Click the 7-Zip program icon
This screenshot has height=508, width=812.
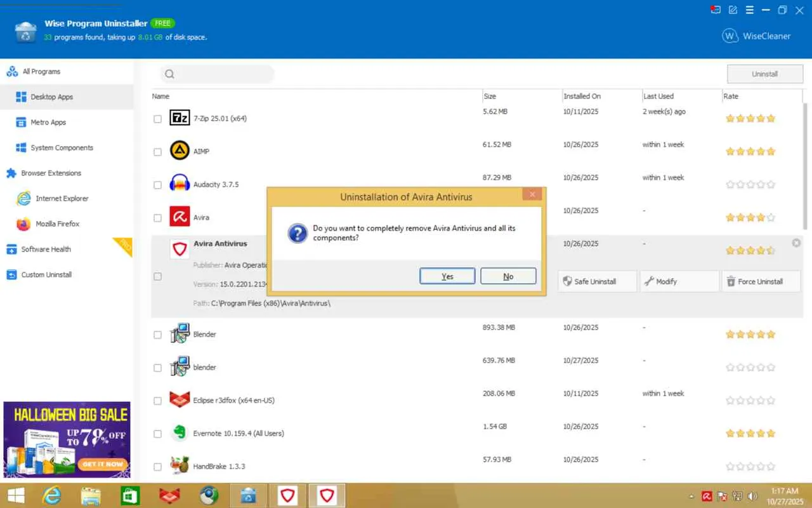(x=180, y=118)
